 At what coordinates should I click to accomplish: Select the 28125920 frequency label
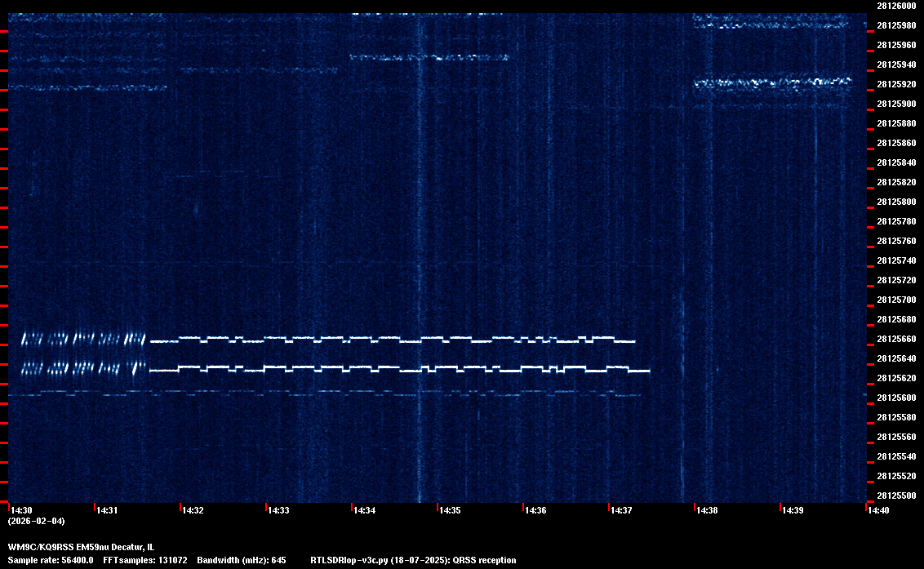(895, 84)
